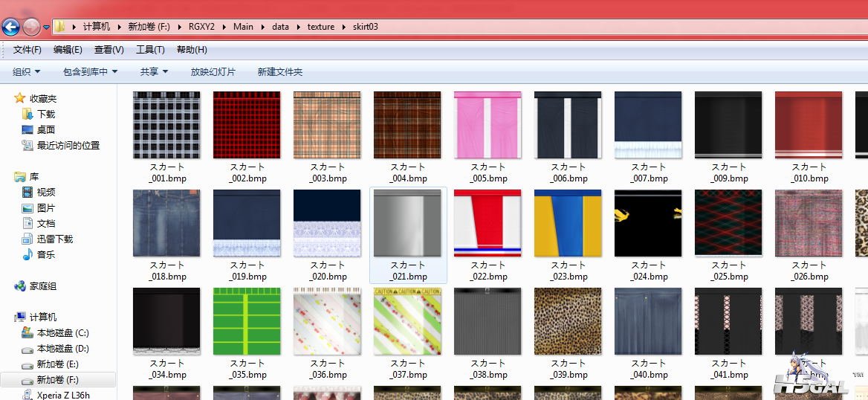The width and height of the screenshot is (868, 400).
Task: Select the tan plaid スカート_003.bmp thumbnail
Action: click(327, 125)
